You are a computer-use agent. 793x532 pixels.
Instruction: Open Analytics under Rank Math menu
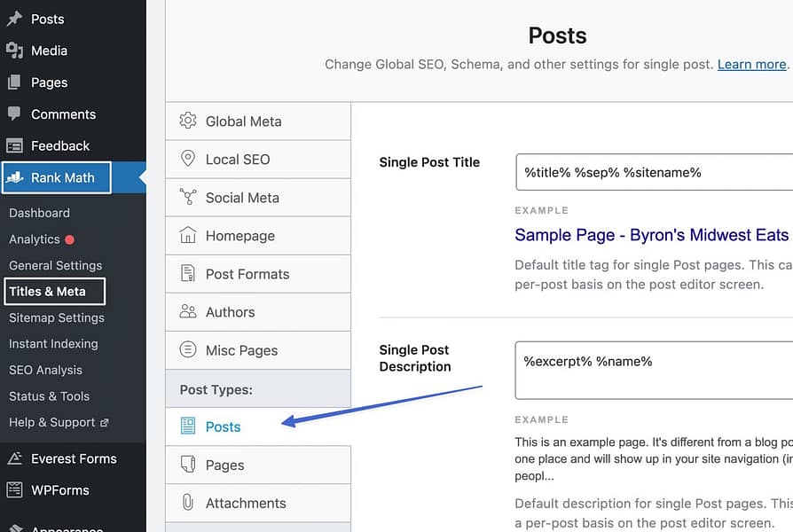(35, 239)
